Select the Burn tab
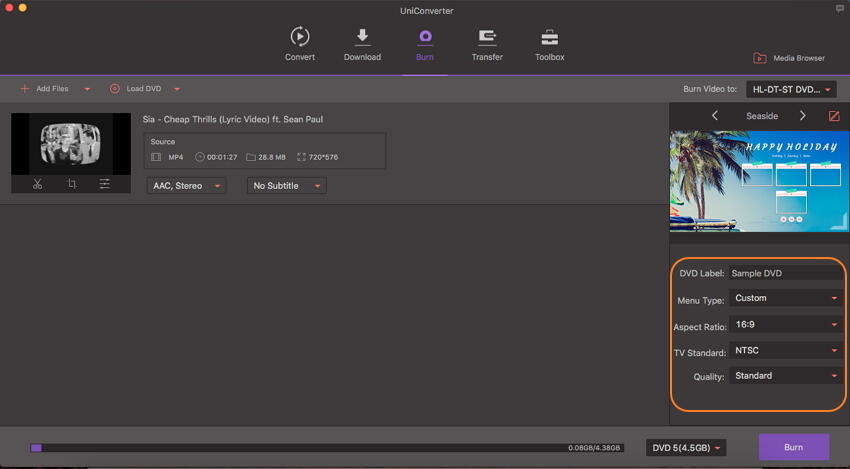The width and height of the screenshot is (850, 469). [425, 44]
